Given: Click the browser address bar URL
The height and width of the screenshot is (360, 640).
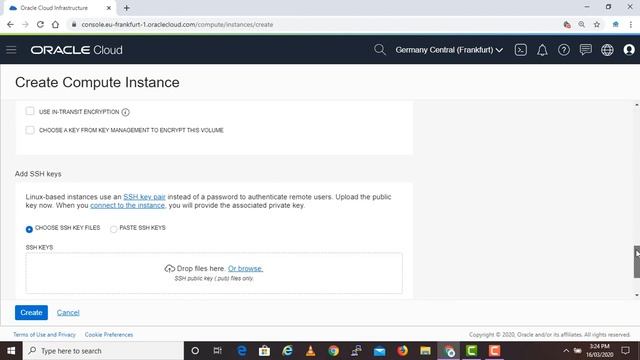Looking at the screenshot, I should click(177, 24).
